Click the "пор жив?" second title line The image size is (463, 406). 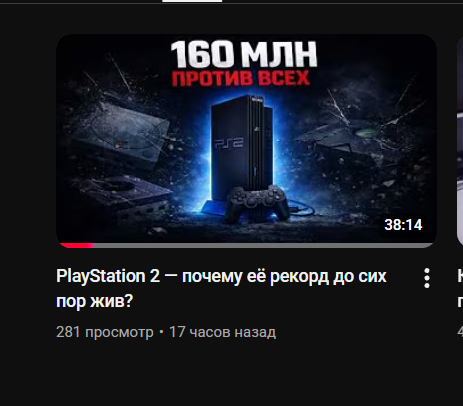click(95, 301)
